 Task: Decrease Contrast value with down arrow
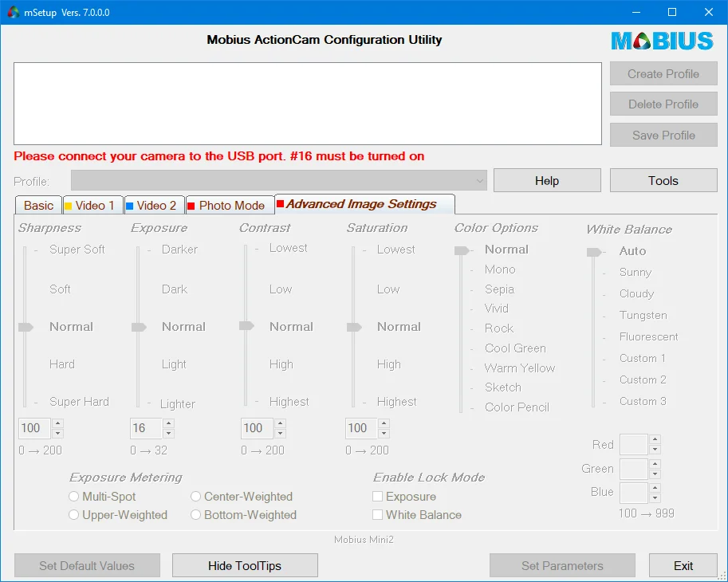pyautogui.click(x=280, y=434)
